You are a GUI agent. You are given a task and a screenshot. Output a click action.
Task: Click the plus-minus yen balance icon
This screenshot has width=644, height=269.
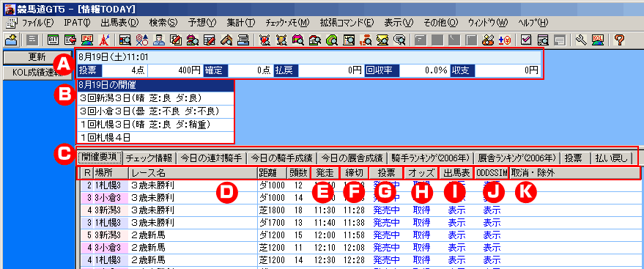click(504, 40)
